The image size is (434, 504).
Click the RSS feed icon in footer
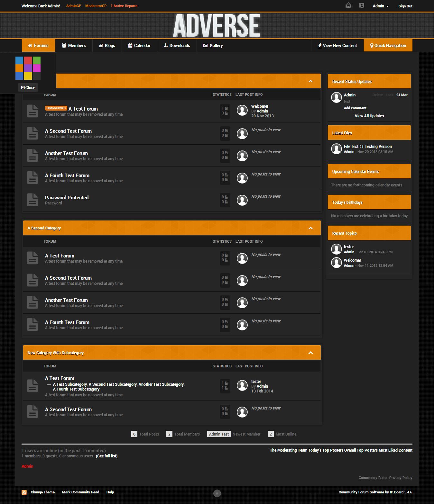click(x=24, y=492)
